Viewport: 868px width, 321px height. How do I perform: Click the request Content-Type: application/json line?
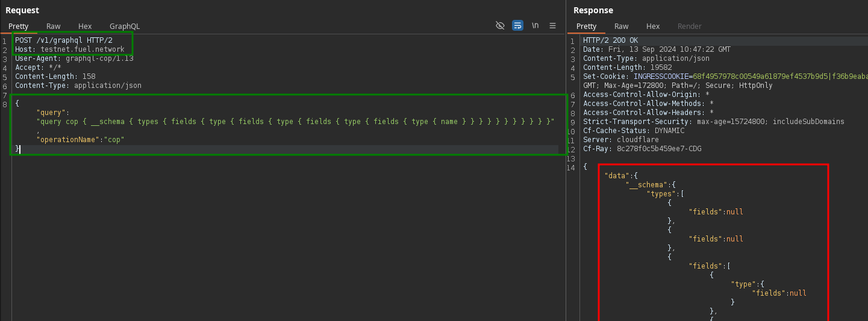(78, 86)
